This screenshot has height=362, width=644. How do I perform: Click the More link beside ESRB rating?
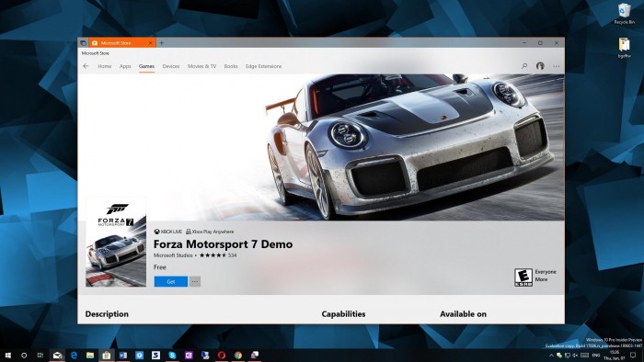point(541,279)
